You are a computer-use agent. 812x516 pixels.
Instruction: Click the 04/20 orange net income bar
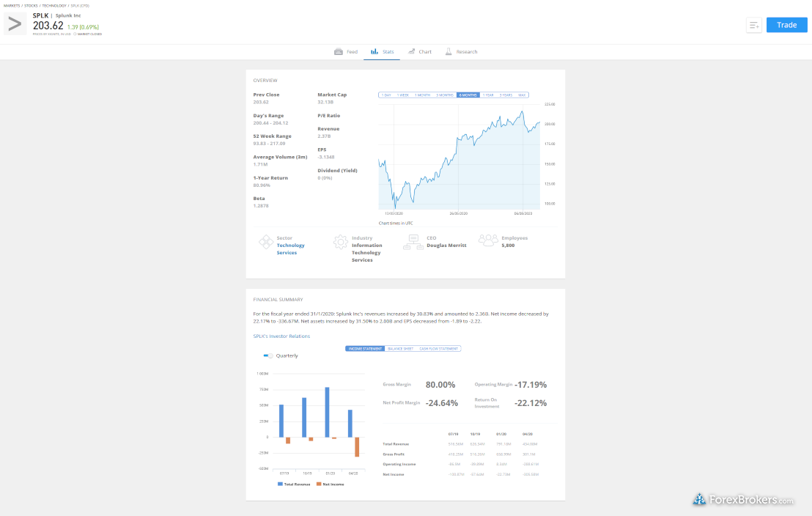pos(357,447)
